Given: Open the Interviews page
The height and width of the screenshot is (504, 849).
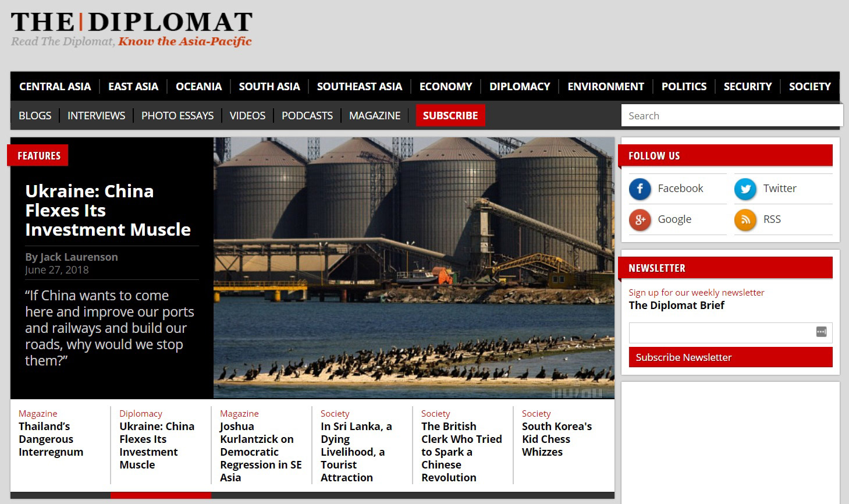Looking at the screenshot, I should [x=96, y=115].
